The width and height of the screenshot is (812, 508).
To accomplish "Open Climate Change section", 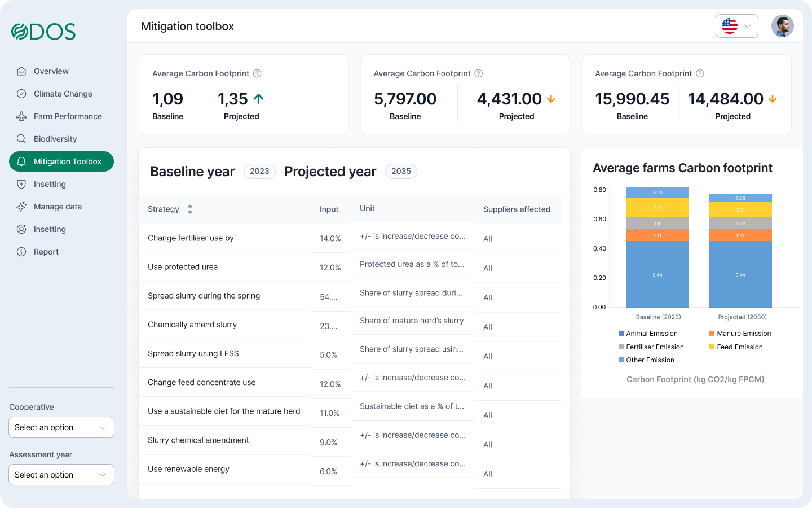I will (x=61, y=94).
